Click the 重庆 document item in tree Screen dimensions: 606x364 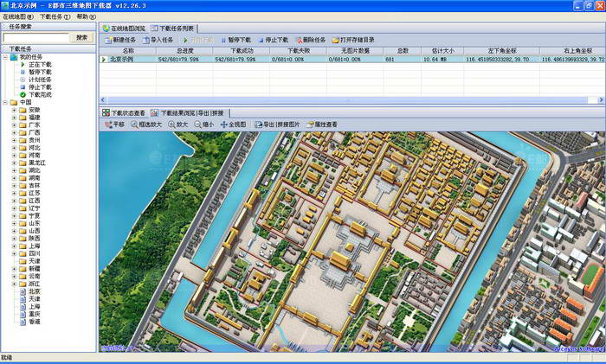pos(30,314)
